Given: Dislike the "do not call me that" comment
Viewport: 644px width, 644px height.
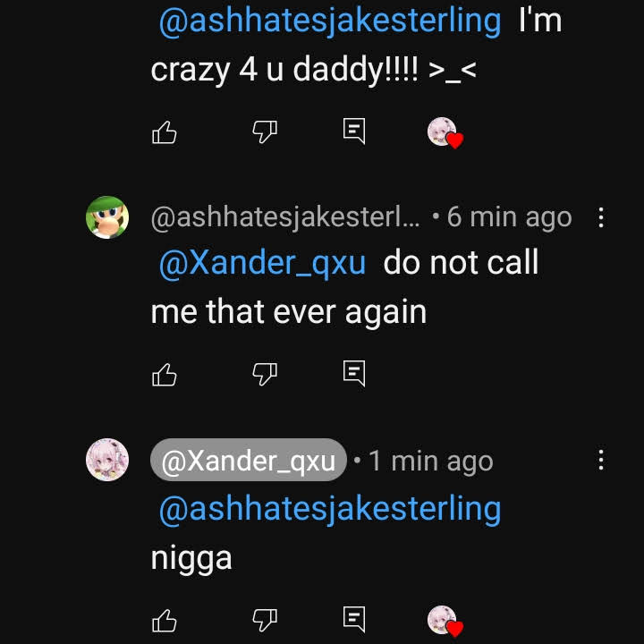Looking at the screenshot, I should (264, 373).
